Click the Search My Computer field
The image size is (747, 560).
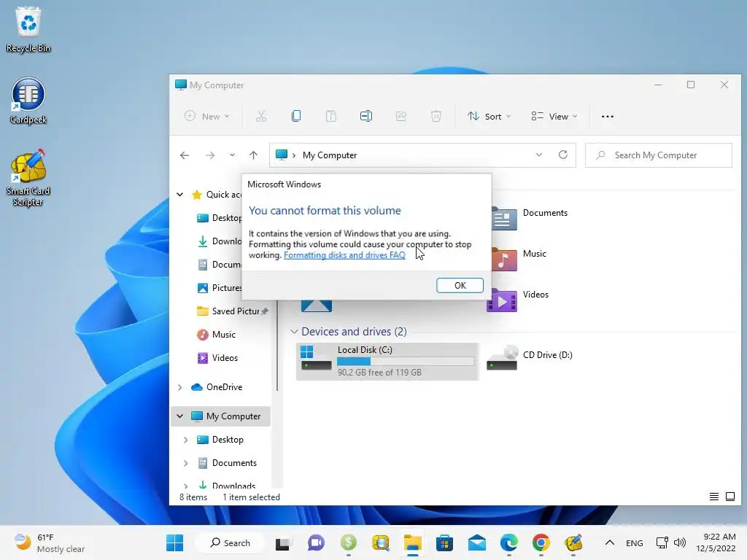coord(659,155)
